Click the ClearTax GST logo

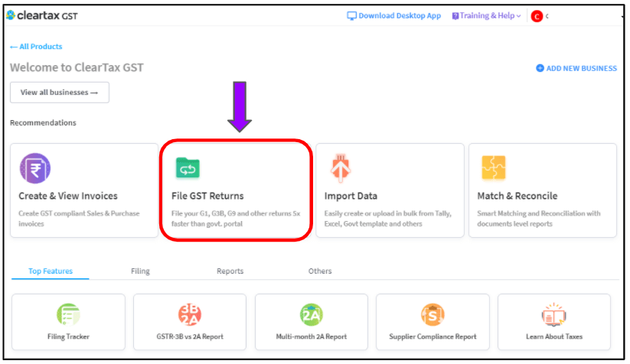pyautogui.click(x=42, y=15)
